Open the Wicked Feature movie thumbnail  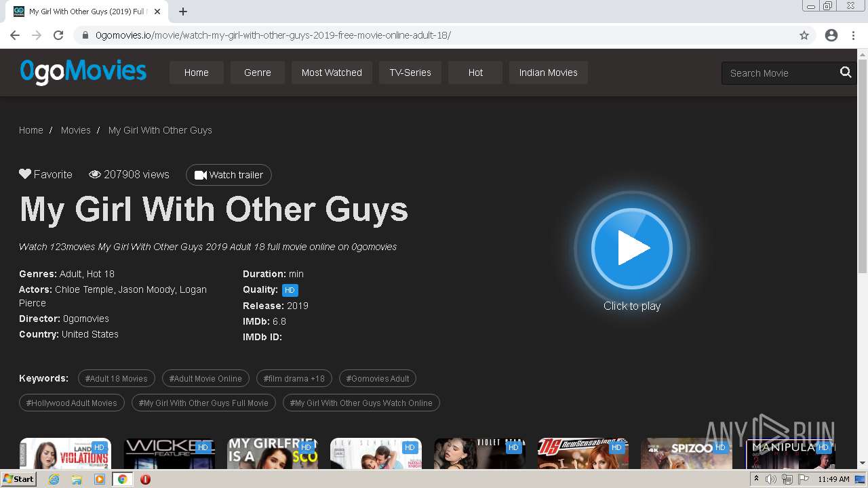tap(169, 453)
